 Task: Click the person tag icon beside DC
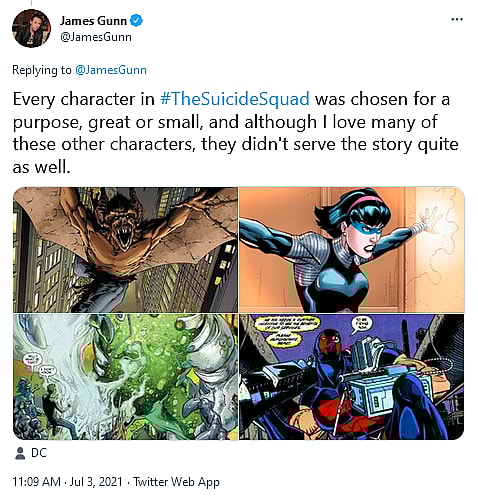click(20, 453)
